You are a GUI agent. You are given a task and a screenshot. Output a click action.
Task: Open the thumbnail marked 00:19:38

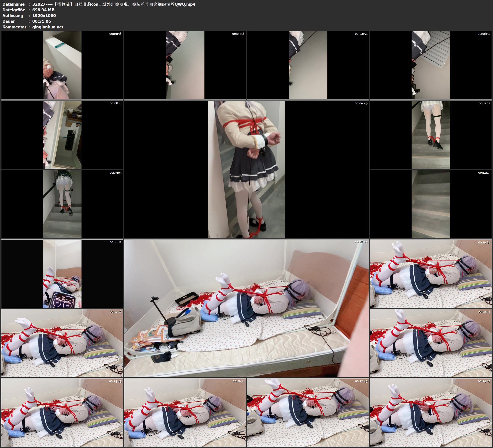(431, 273)
